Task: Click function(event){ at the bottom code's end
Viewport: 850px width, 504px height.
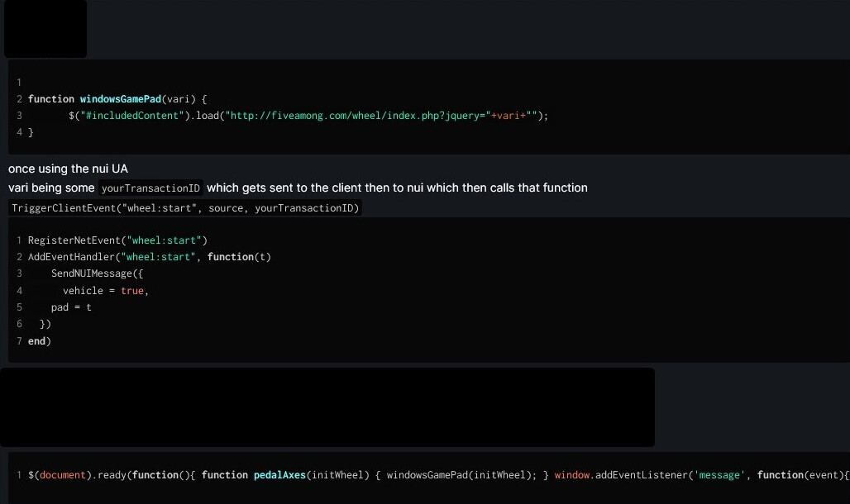Action: [x=803, y=475]
